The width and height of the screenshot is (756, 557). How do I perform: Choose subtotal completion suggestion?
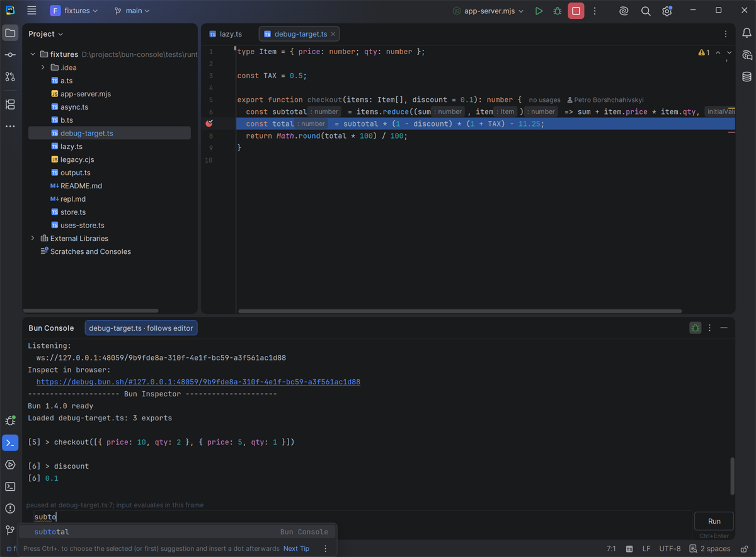[177, 532]
